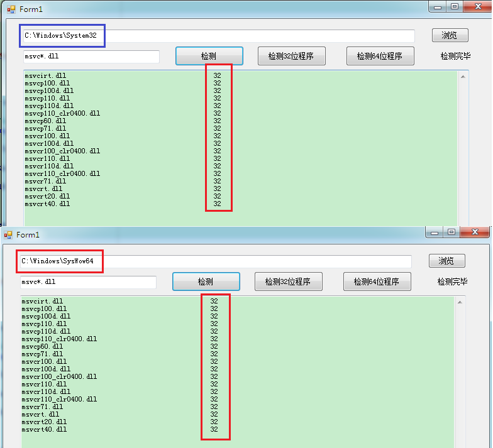493x448 pixels.
Task: Select msvcr110d.dll in the lower window list
Action: pyautogui.click(x=47, y=392)
